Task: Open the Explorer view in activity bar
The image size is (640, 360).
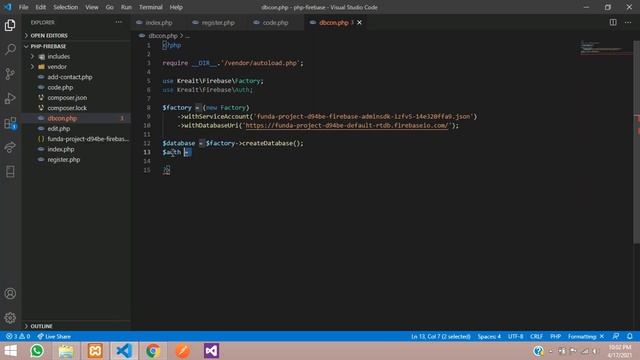Action: (x=10, y=25)
